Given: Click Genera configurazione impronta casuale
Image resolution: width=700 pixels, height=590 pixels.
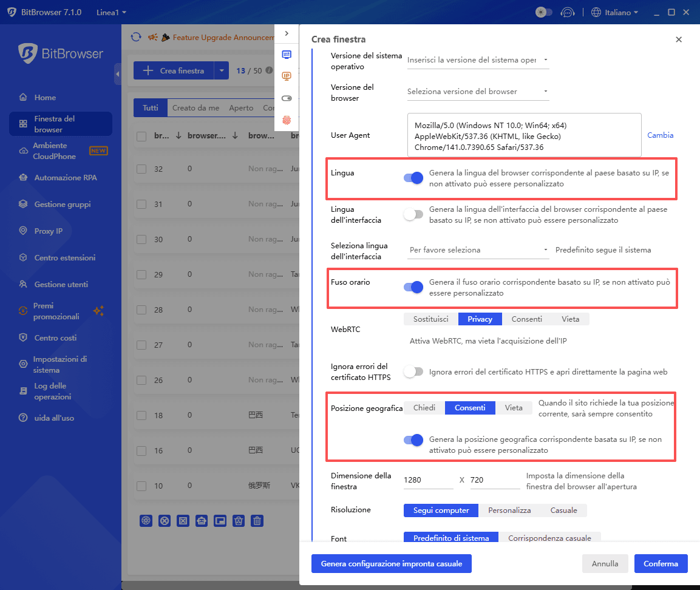Looking at the screenshot, I should 391,563.
